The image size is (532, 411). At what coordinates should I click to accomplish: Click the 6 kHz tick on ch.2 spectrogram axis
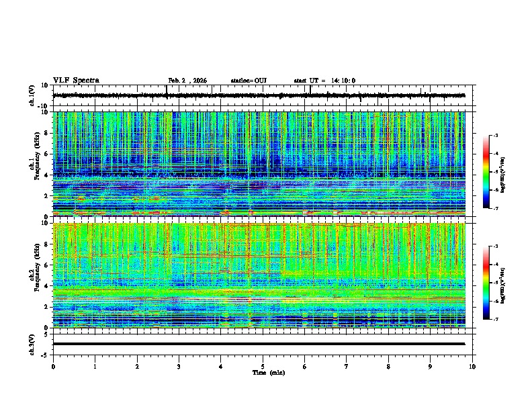click(x=46, y=265)
